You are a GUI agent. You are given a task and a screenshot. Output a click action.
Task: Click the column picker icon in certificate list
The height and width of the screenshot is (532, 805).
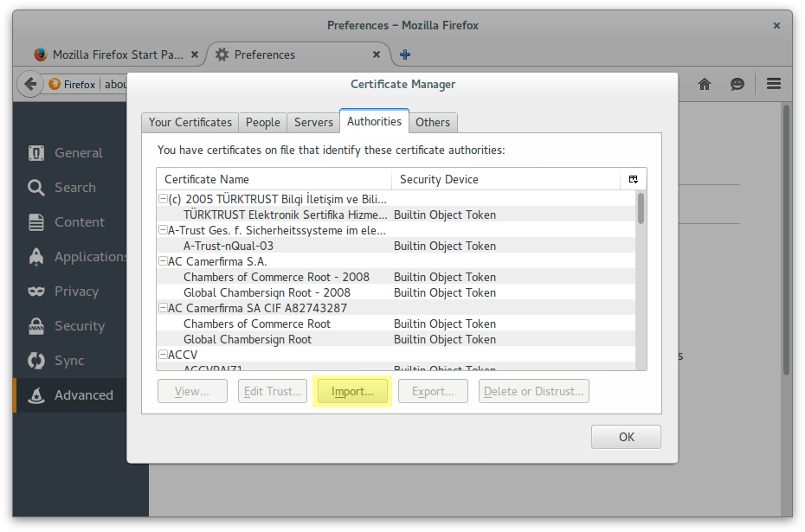(x=633, y=179)
